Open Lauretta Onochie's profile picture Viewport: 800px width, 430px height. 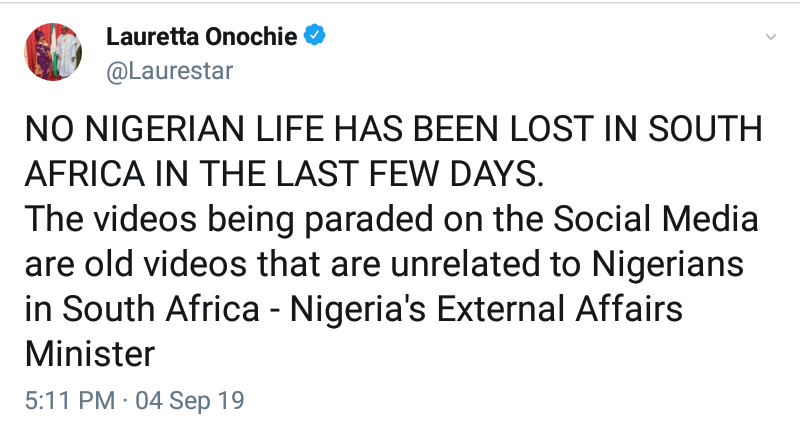pos(53,52)
